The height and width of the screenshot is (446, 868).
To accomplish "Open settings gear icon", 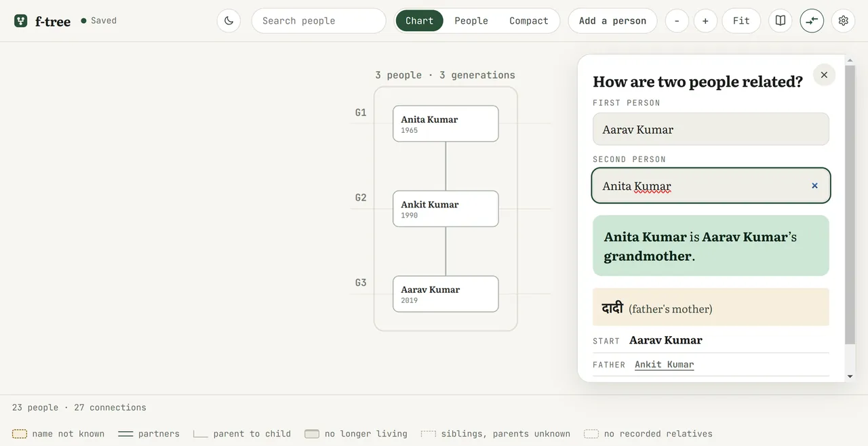I will (x=843, y=21).
